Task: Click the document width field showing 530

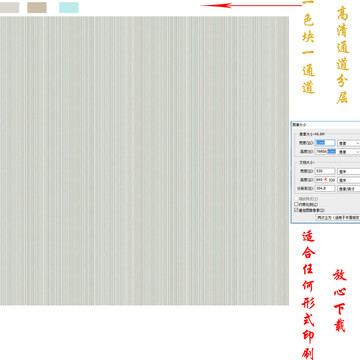Action: coord(325,171)
